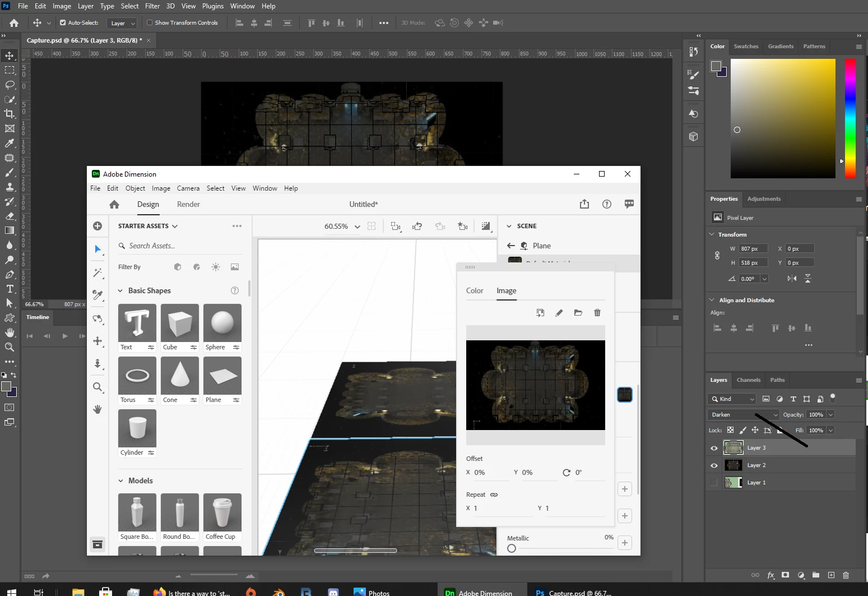Open the Swatches panel tab
Viewport: 868px width, 596px height.
[x=746, y=47]
